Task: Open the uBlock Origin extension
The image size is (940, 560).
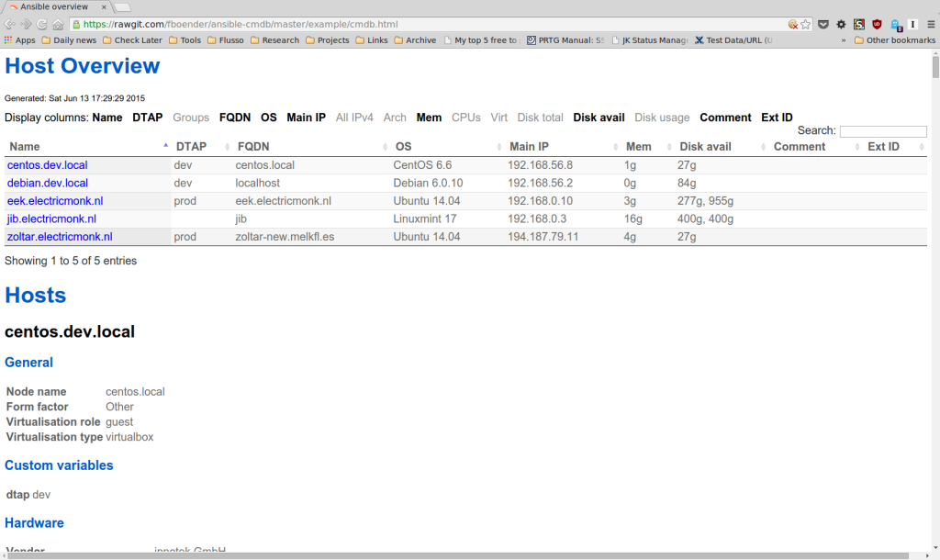Action: tap(877, 25)
